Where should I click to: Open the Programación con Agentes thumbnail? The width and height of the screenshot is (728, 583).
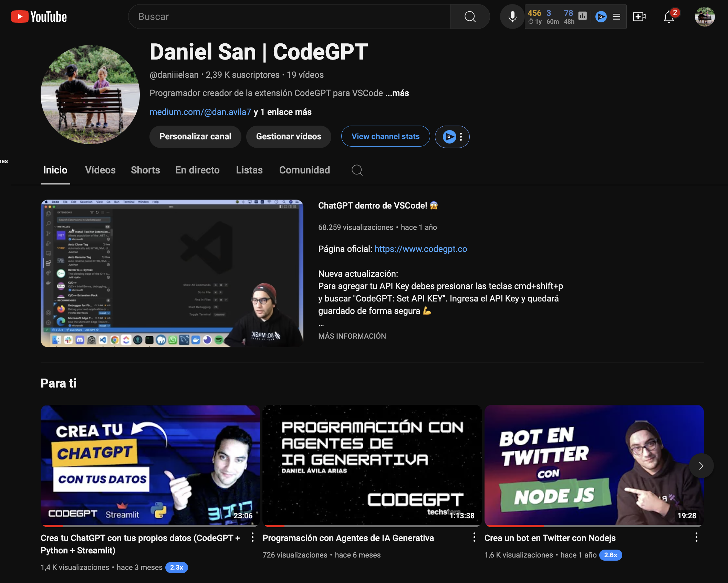click(372, 465)
